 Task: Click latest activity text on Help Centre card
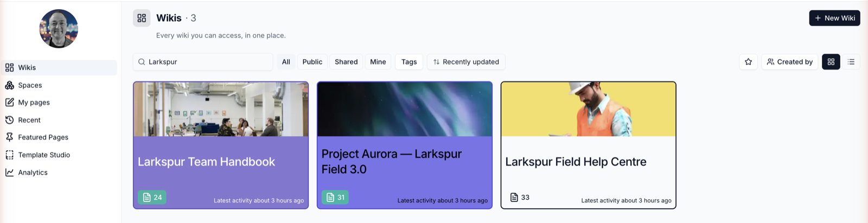tap(626, 201)
